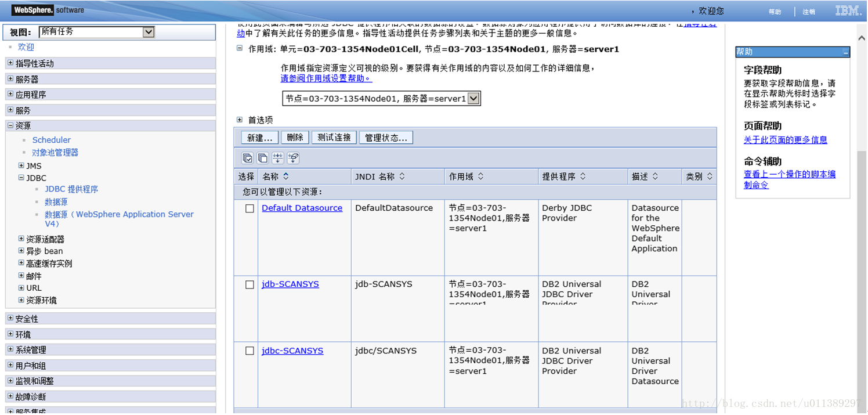Open 查看上一个操作的脚本编制命令 link
This screenshot has width=868, height=415.
(790, 179)
